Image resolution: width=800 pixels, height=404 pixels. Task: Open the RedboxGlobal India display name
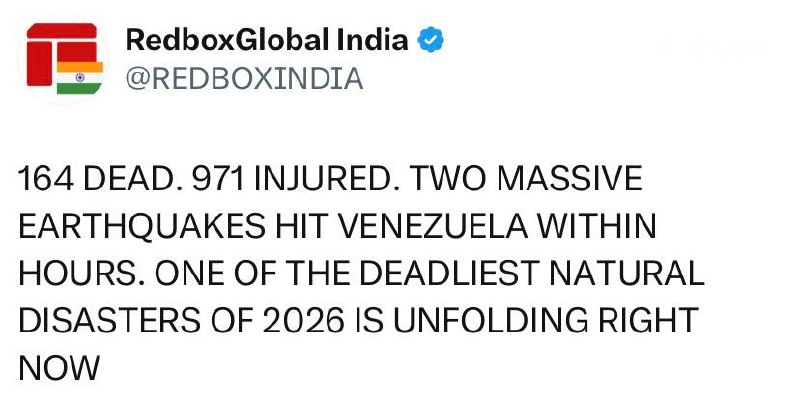pos(267,40)
